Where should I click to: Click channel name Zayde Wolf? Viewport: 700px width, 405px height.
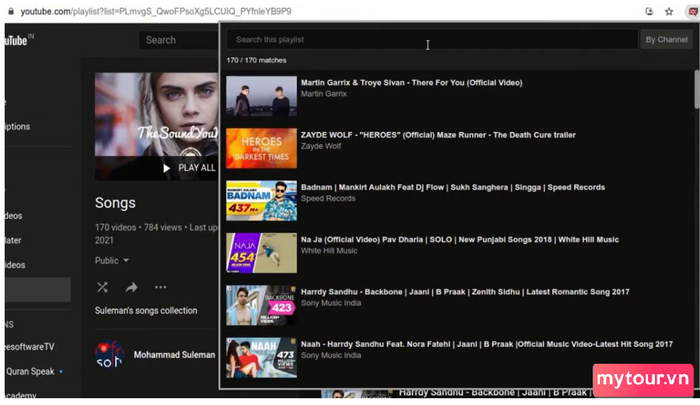point(321,146)
